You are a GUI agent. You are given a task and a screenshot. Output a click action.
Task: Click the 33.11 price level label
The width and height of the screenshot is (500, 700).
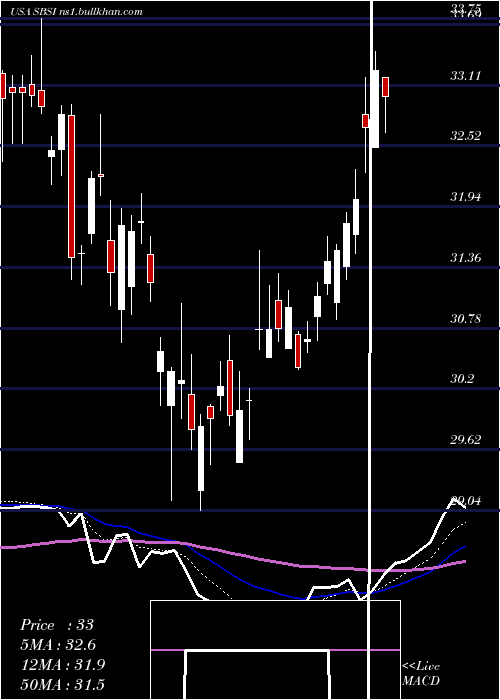[x=465, y=76]
